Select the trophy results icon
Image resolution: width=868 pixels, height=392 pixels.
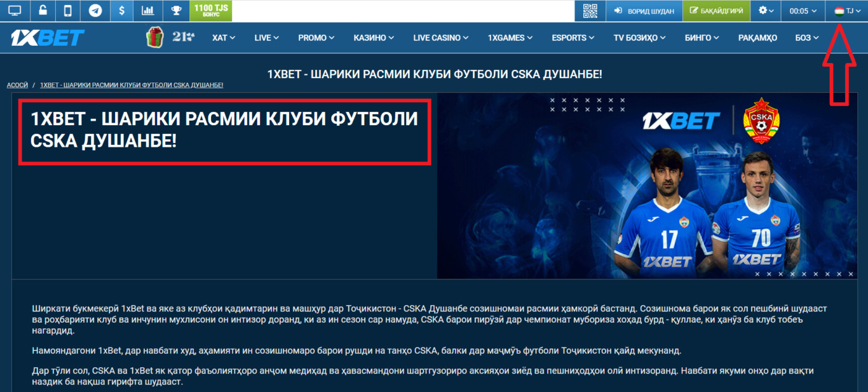pos(176,10)
